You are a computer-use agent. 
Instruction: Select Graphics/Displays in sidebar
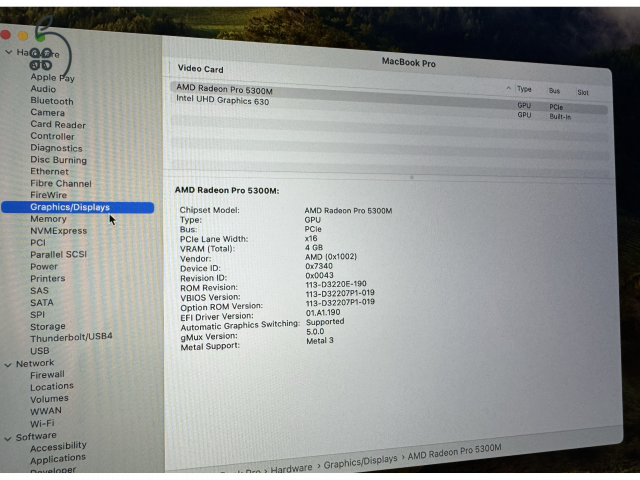click(x=78, y=207)
